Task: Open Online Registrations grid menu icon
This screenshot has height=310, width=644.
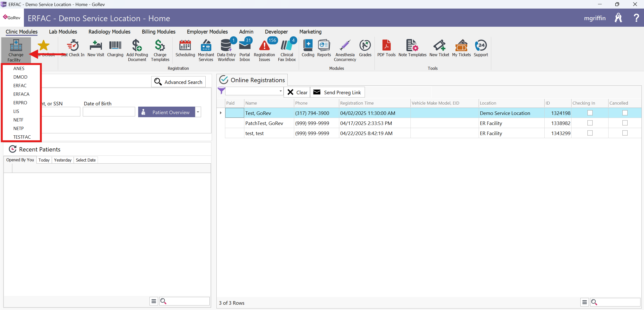Action: point(584,302)
